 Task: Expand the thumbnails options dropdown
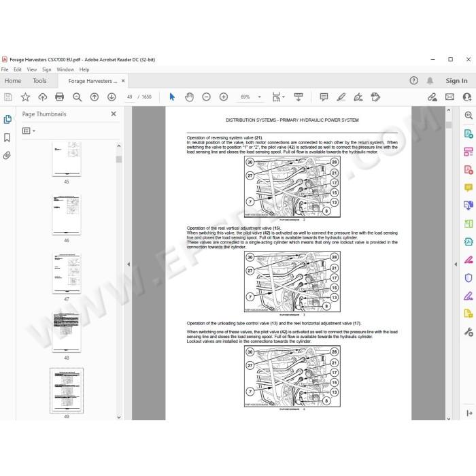click(x=29, y=131)
